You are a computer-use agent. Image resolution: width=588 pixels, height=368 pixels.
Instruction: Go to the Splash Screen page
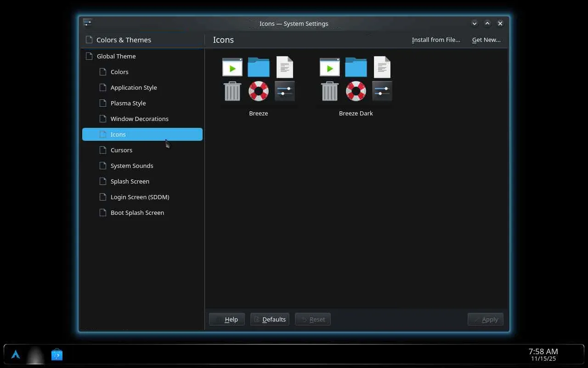(x=142, y=181)
